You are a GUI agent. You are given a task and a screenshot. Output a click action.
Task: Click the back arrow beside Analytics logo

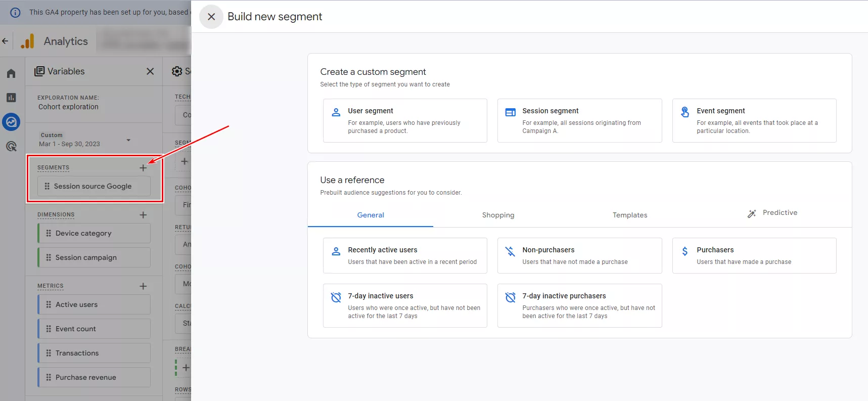(x=5, y=41)
